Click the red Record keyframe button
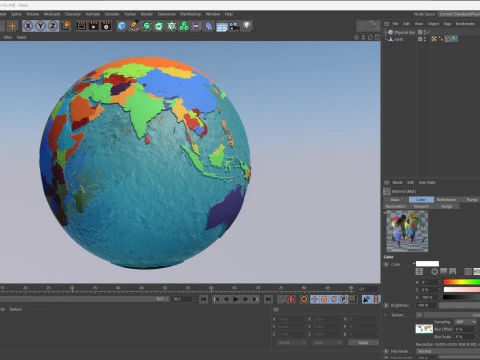This screenshot has height=360, width=480. 291,299
